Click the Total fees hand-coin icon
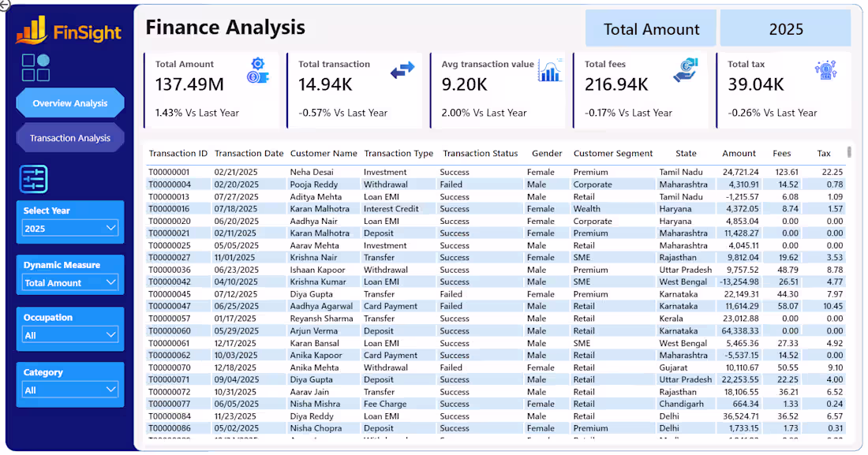 tap(686, 70)
